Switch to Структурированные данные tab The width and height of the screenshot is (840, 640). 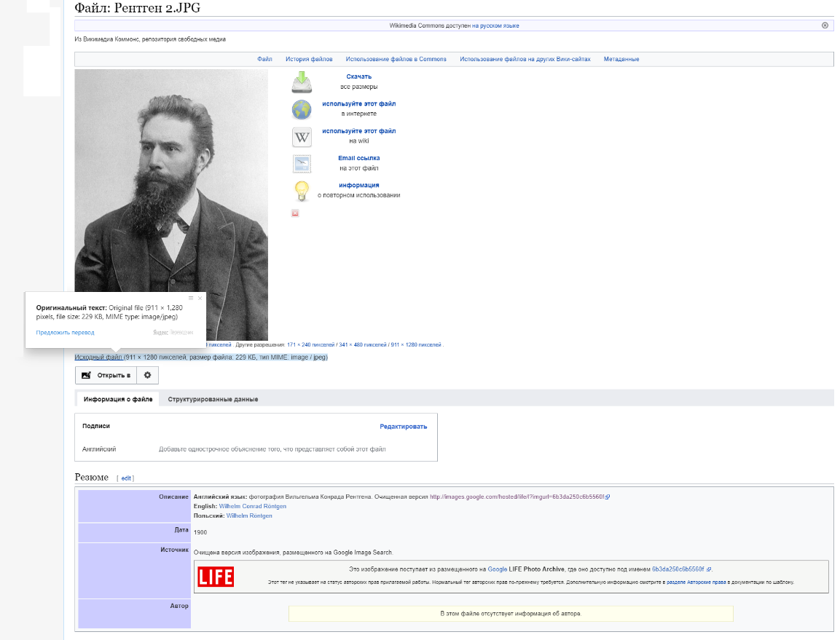(x=213, y=399)
